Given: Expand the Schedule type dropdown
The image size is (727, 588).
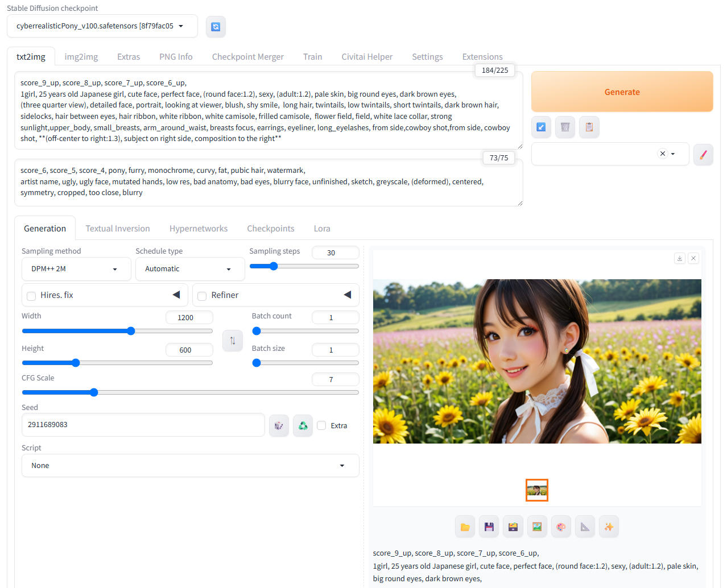Looking at the screenshot, I should pyautogui.click(x=190, y=269).
